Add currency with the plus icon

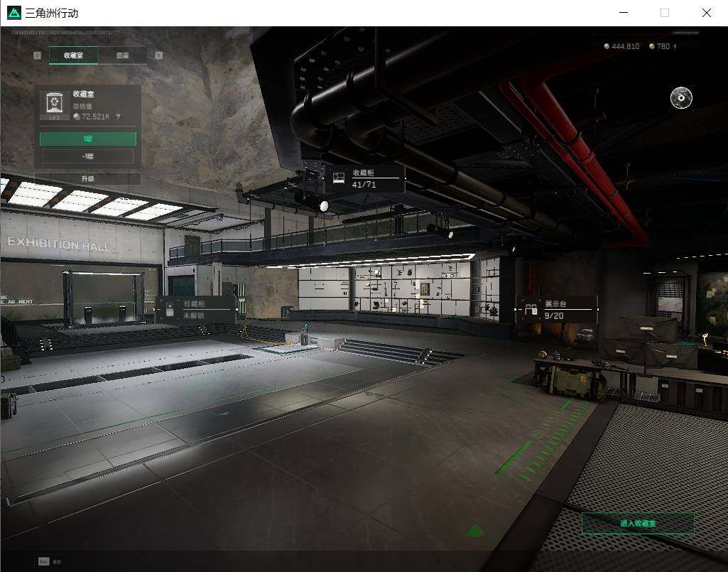675,46
